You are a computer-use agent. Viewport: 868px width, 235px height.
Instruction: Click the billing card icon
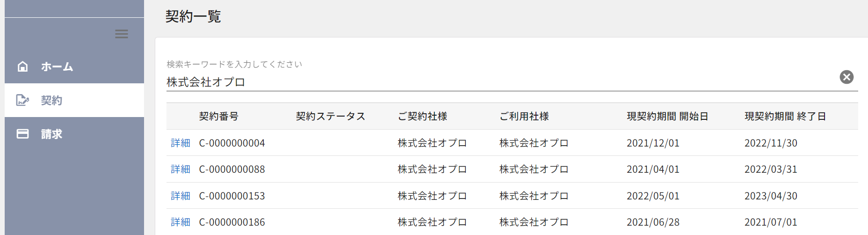22,134
